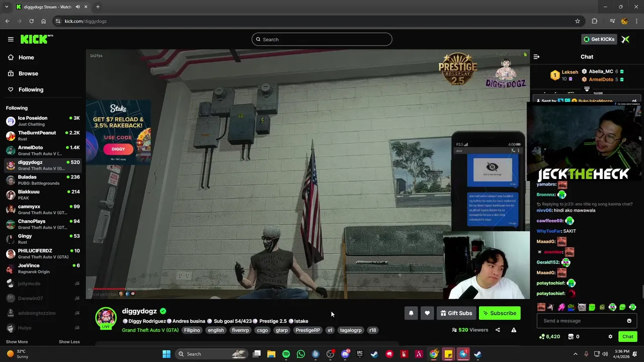This screenshot has height=362, width=644.
Task: Open Grand Theft Auto V category link
Action: click(150, 330)
